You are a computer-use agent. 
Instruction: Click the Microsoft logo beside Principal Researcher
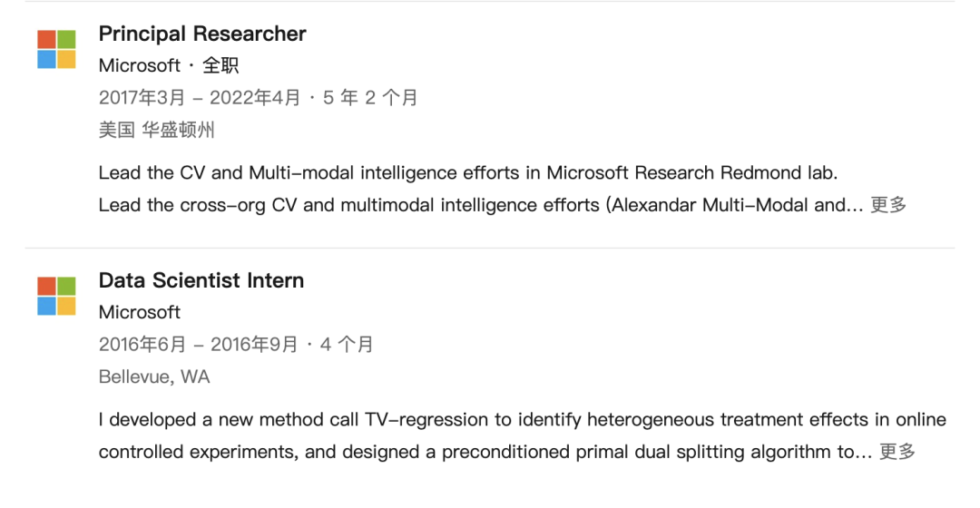56,49
